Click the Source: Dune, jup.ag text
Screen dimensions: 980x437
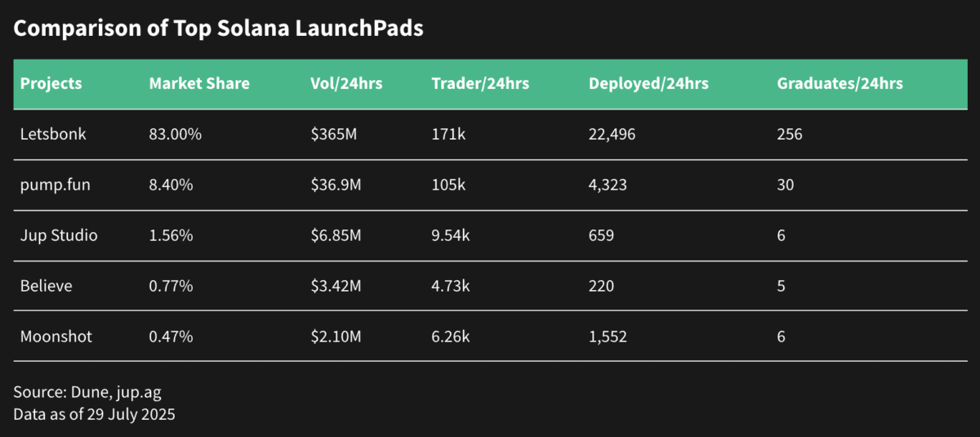(87, 393)
